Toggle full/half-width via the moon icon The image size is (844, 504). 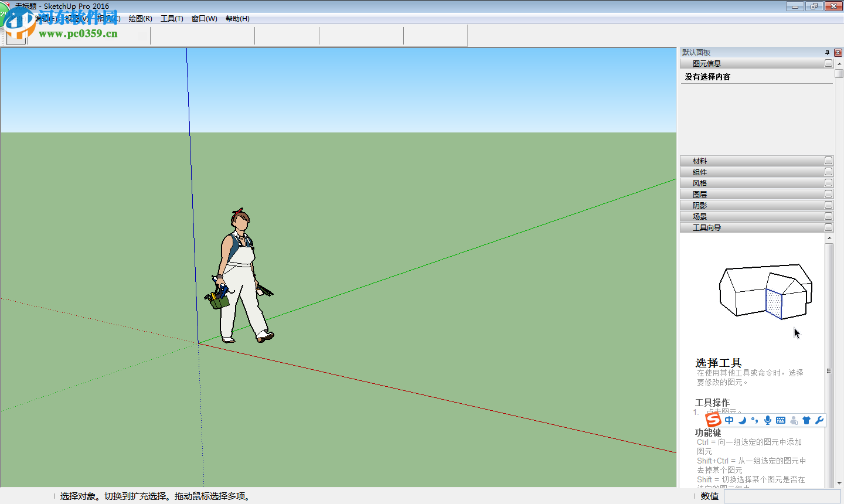click(x=741, y=420)
